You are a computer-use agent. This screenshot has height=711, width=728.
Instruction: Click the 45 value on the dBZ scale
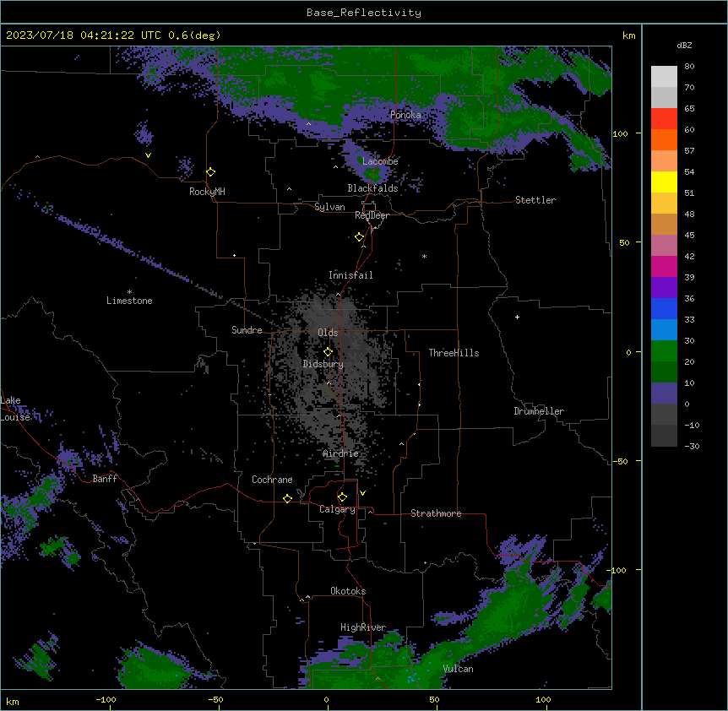[689, 235]
